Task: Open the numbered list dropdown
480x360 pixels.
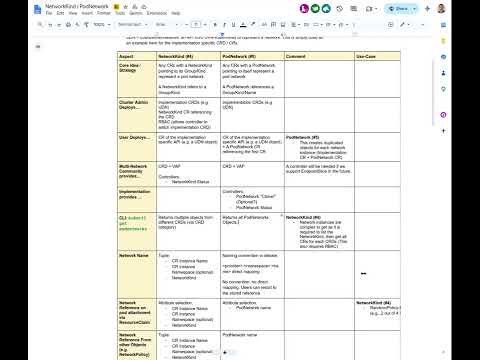Action: 342,24
